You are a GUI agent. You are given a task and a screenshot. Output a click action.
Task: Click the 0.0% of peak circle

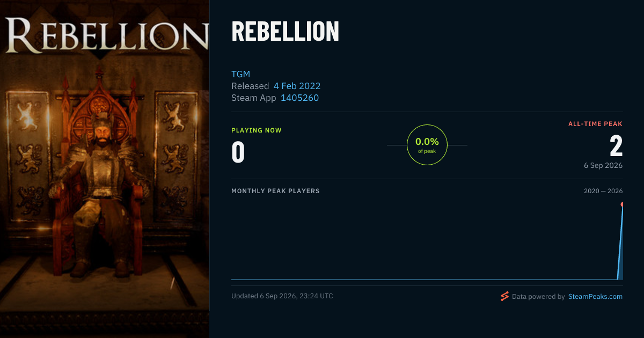[427, 145]
